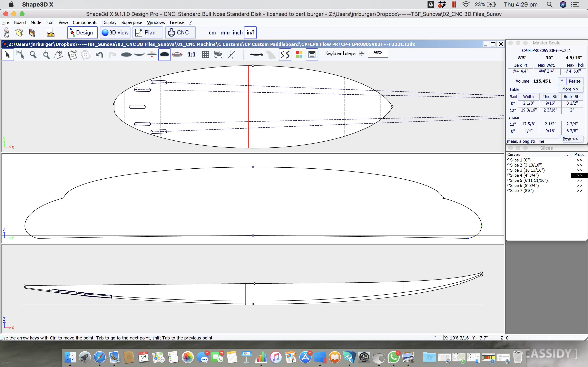Viewport: 588px width, 367px height.
Task: Switch measurement units to cm
Action: (x=212, y=32)
